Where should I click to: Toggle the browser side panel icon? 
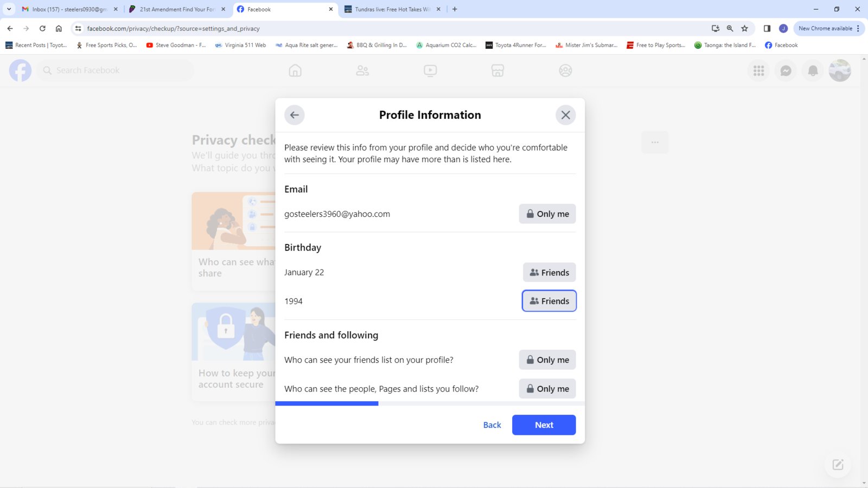pyautogui.click(x=767, y=28)
